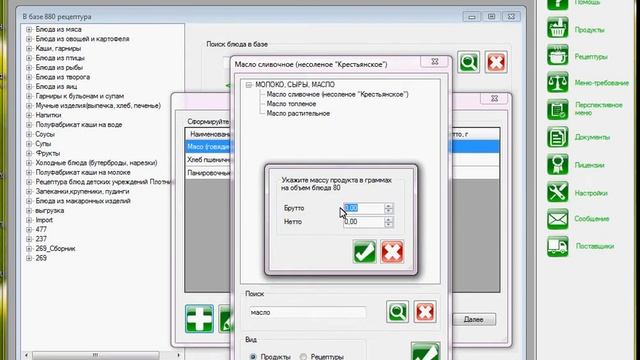Expand Блюда из мяса tree node
Screen dimensions: 640x360
[29, 29]
